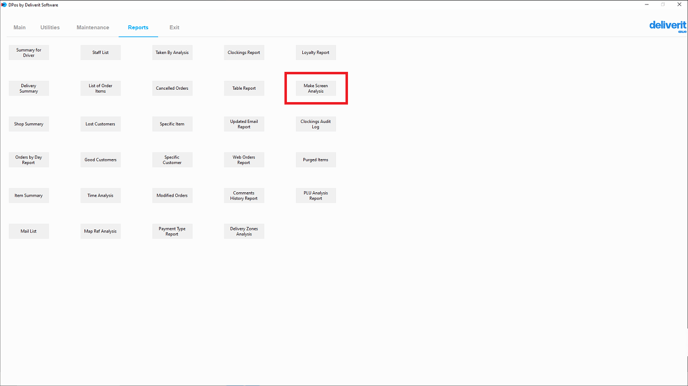
Task: Run the Shop Summary report
Action: point(29,124)
